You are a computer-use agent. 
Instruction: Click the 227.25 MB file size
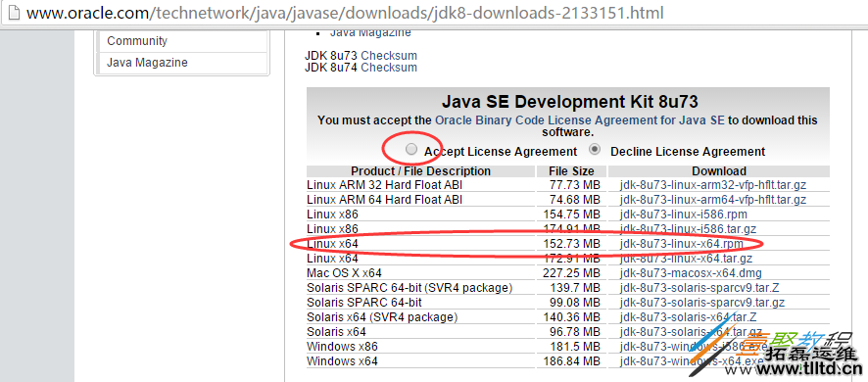[x=572, y=273]
